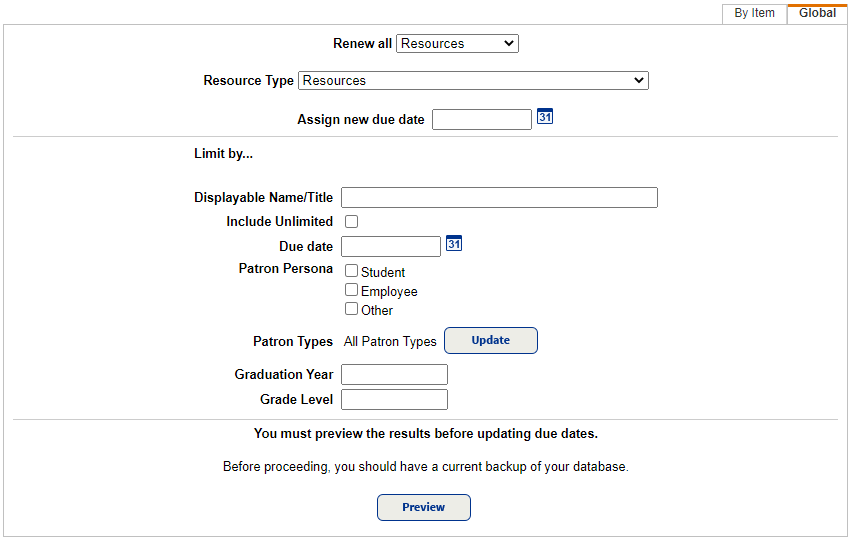Viewport: 851px width, 540px height.
Task: Click the Preview button
Action: pyautogui.click(x=424, y=507)
